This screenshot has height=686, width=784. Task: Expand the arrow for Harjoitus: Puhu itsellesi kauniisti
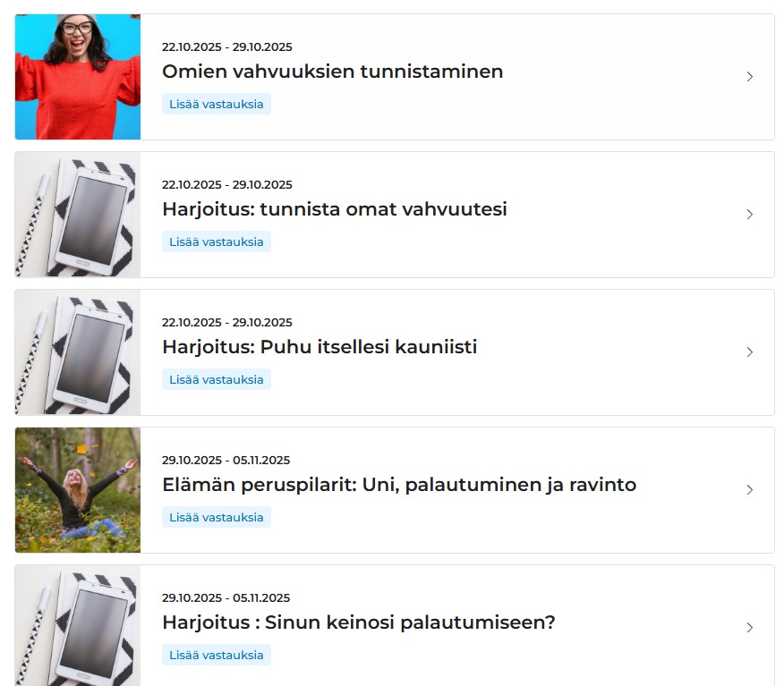(x=749, y=352)
